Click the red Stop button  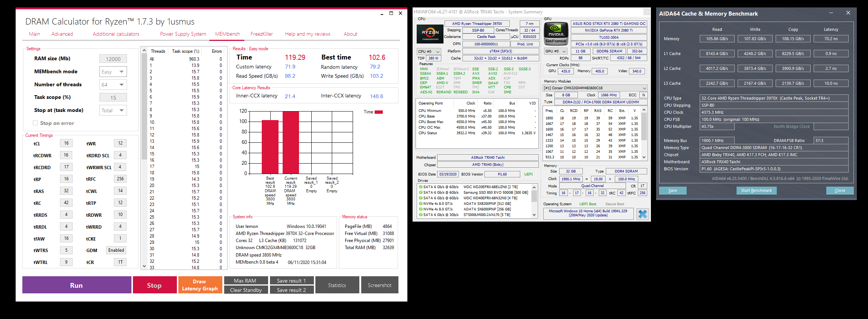155,285
